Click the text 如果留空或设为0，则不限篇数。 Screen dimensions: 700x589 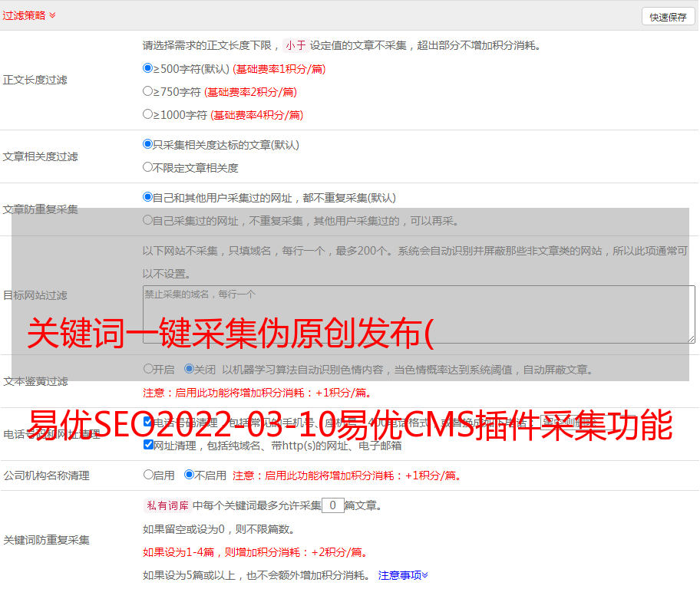(x=219, y=529)
